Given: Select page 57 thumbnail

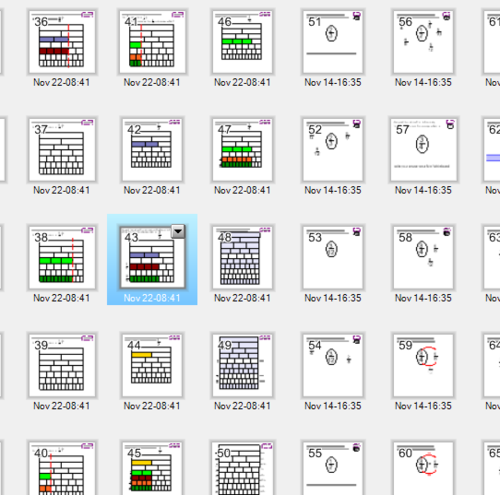Looking at the screenshot, I should pyautogui.click(x=424, y=150).
